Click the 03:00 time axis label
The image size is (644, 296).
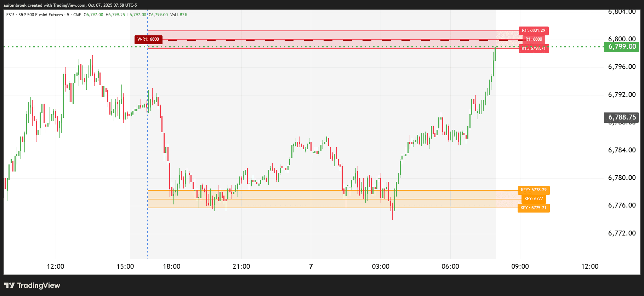point(381,266)
